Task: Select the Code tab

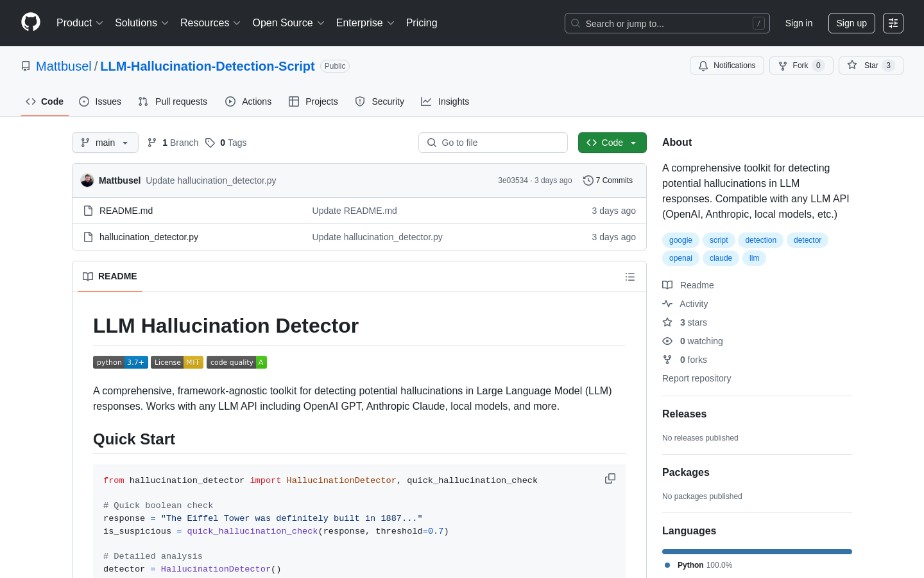Action: coord(45,101)
